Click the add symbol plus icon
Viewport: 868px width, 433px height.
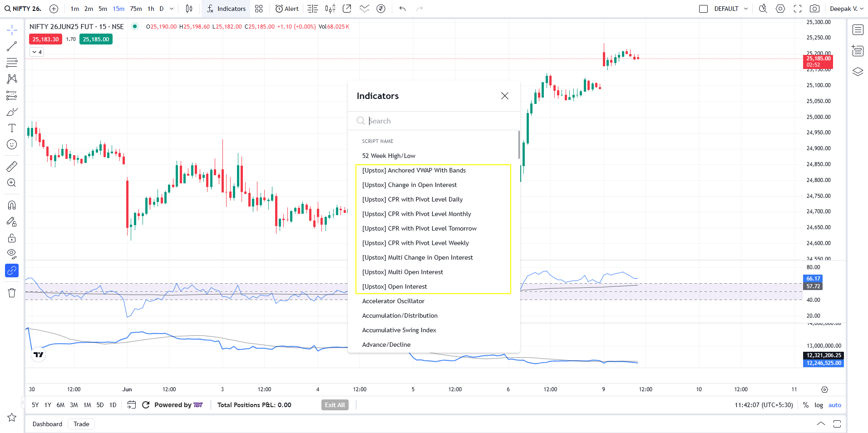(54, 9)
